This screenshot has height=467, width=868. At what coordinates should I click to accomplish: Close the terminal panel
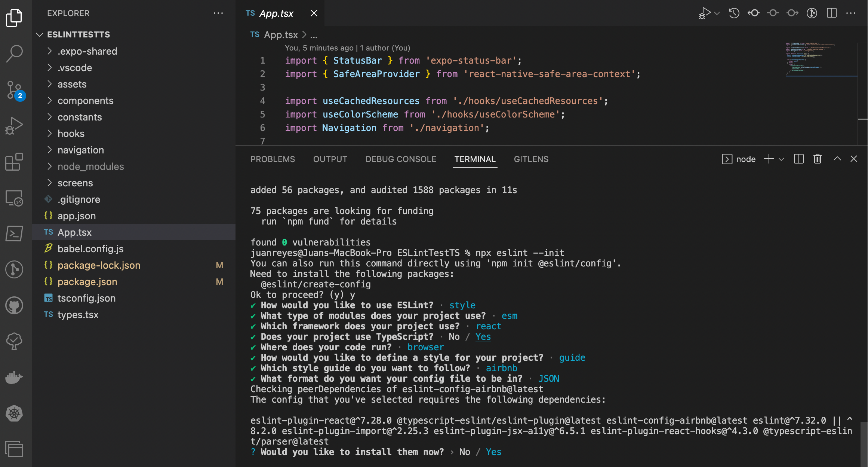tap(854, 159)
